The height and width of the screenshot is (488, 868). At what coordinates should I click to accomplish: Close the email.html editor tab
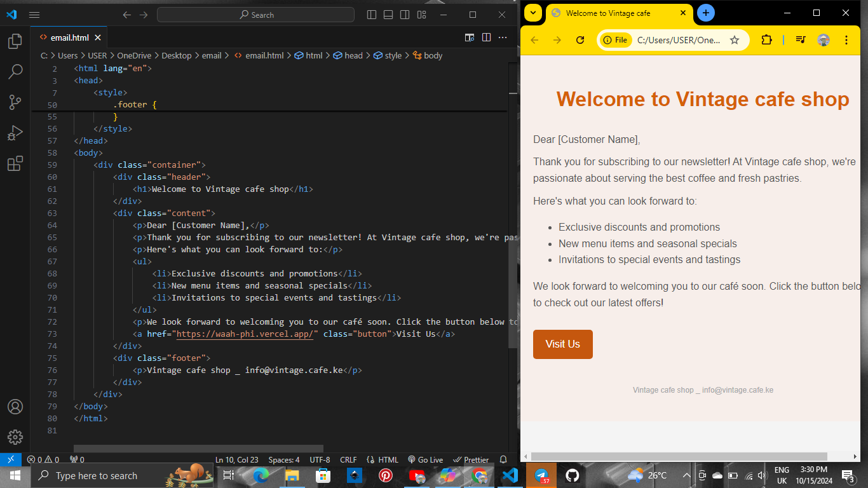[x=98, y=37]
